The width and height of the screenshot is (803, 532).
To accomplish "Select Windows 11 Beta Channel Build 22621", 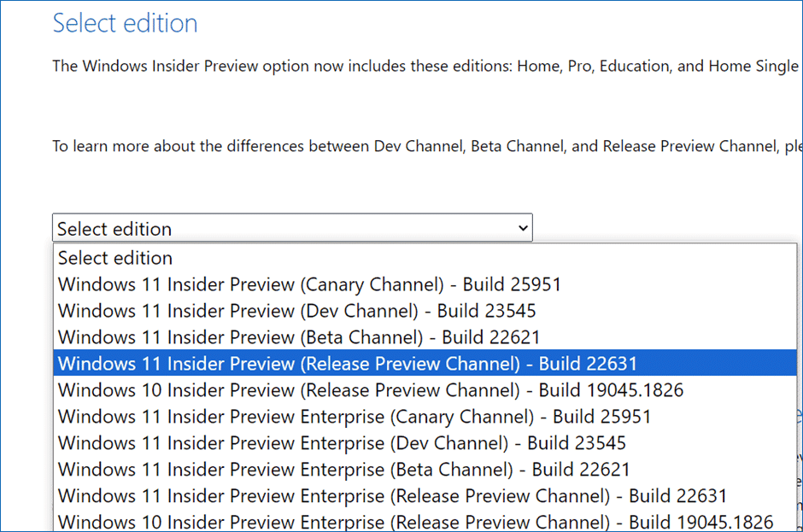I will [x=425, y=337].
